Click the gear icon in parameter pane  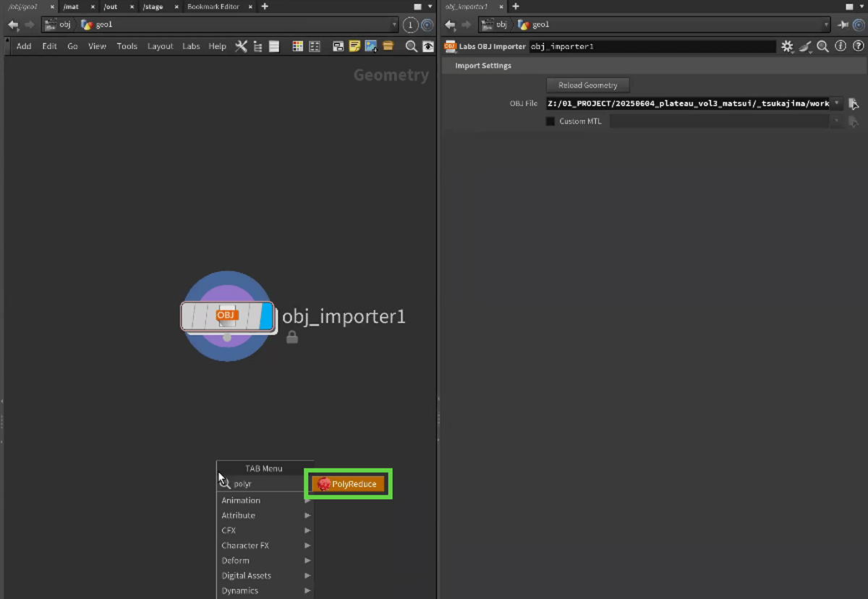coord(787,46)
